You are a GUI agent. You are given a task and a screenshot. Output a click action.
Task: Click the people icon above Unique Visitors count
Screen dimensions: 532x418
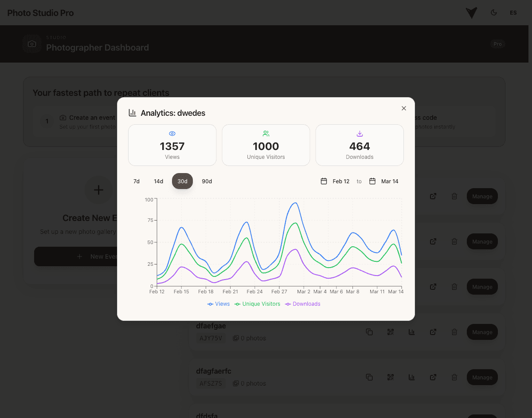pyautogui.click(x=266, y=133)
